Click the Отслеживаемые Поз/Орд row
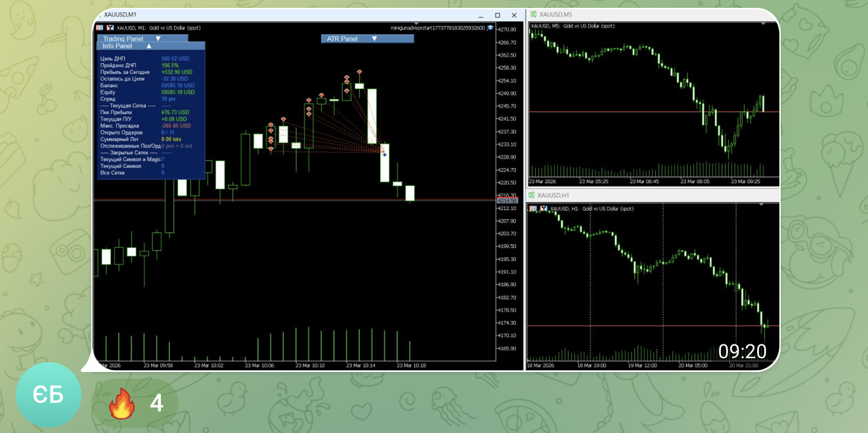Screen dimensions: 868x433 click(146, 146)
